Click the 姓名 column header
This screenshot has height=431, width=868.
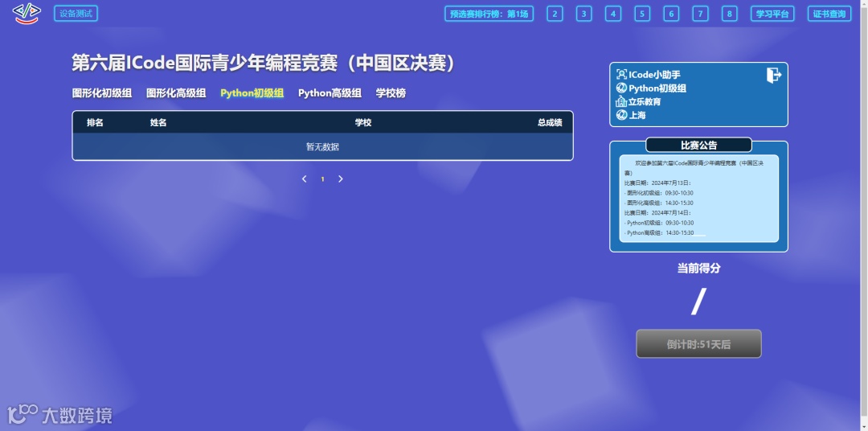[x=158, y=122]
